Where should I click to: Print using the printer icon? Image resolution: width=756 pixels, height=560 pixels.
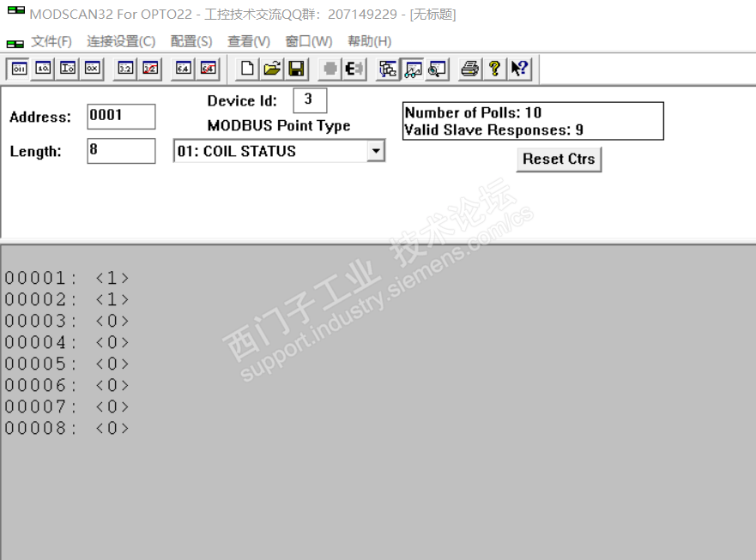point(470,69)
